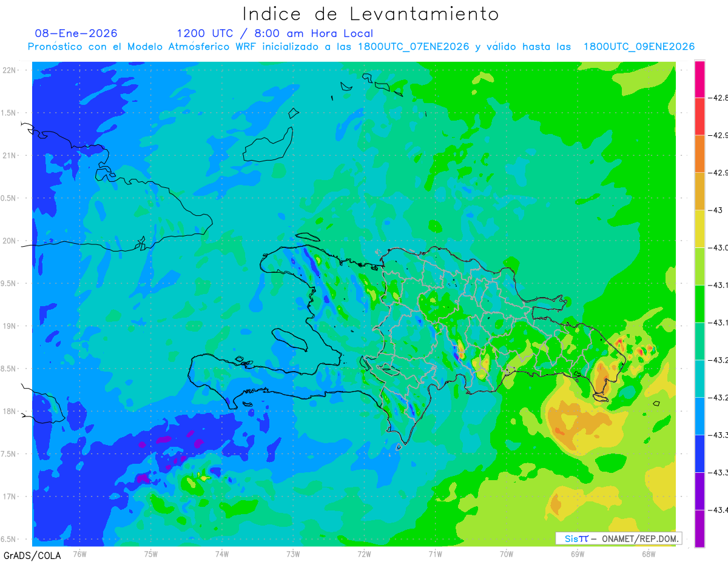The width and height of the screenshot is (728, 562).
Task: Select the date text '08-Ene-2026'
Action: tap(76, 33)
